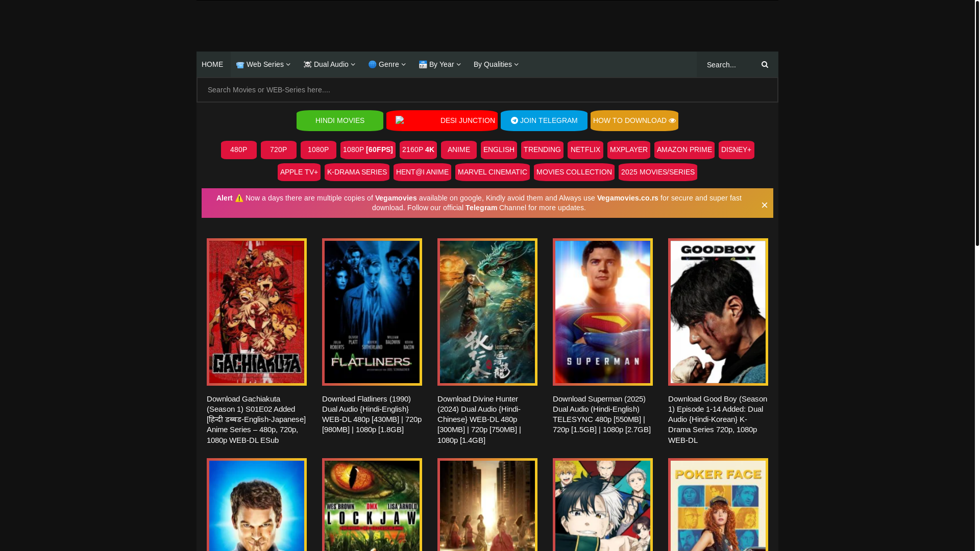Follow the Vegamovies.co.rs link in alert
980x551 pixels.
[x=628, y=198]
